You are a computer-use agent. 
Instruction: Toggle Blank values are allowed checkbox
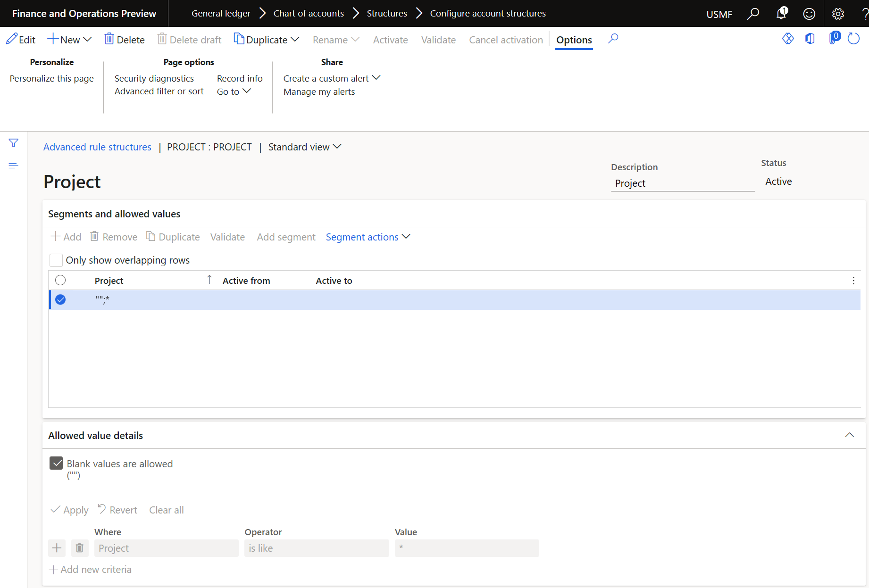click(x=56, y=463)
